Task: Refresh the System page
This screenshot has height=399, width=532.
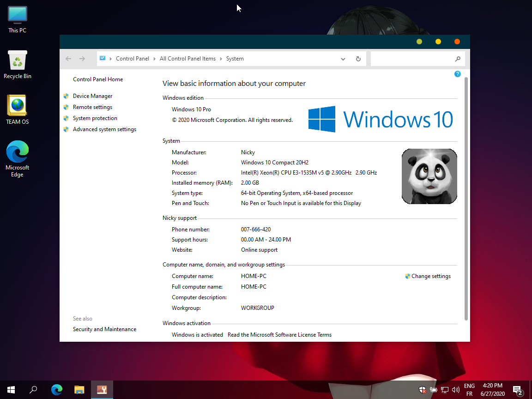Action: tap(358, 59)
